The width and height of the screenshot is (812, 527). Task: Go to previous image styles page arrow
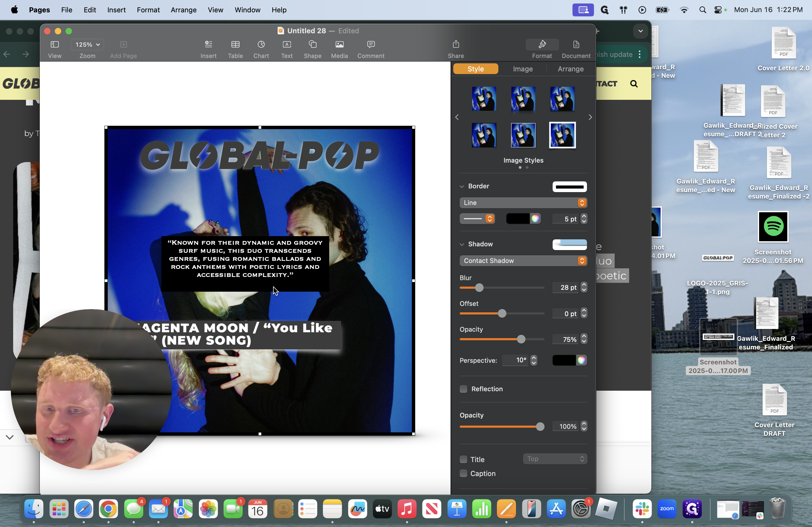pos(457,117)
